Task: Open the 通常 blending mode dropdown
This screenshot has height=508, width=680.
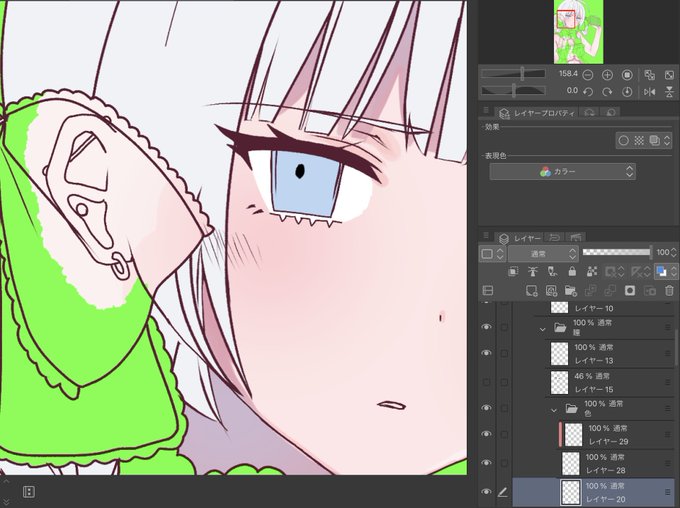Action: [x=543, y=253]
